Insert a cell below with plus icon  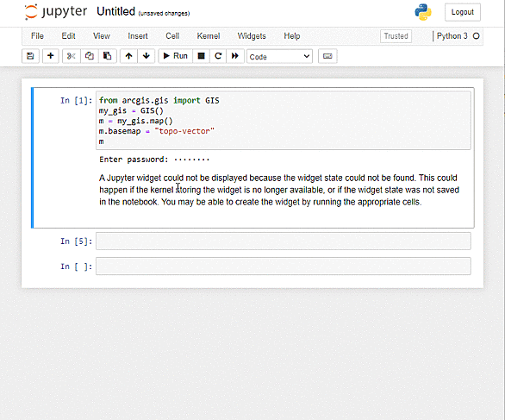(51, 56)
